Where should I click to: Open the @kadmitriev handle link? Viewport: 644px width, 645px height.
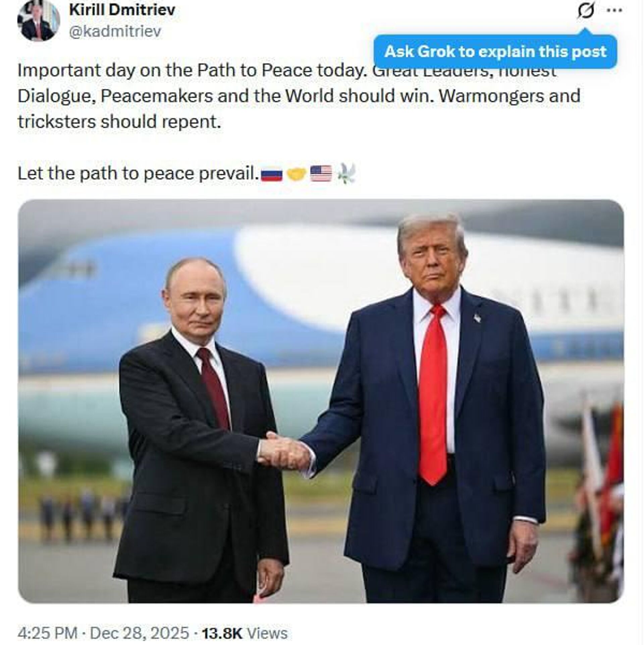(x=115, y=31)
